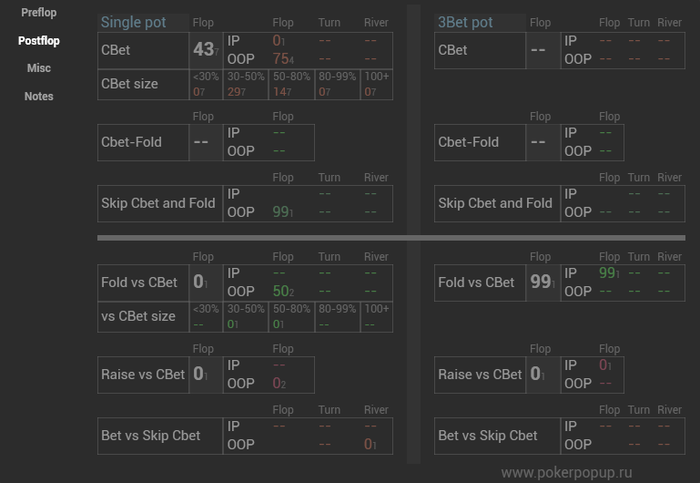Select the 3Bet pot Fold vs CBet 99 value
The width and height of the screenshot is (700, 483).
click(542, 282)
